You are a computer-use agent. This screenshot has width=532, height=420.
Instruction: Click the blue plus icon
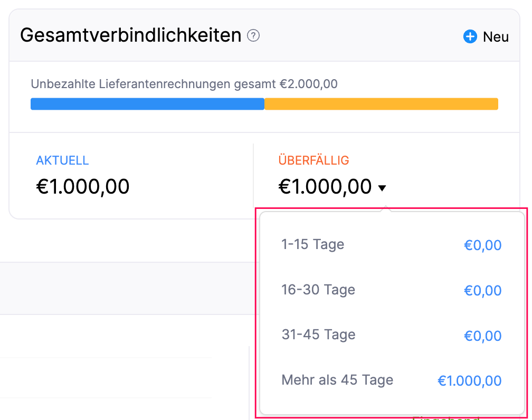coord(470,36)
